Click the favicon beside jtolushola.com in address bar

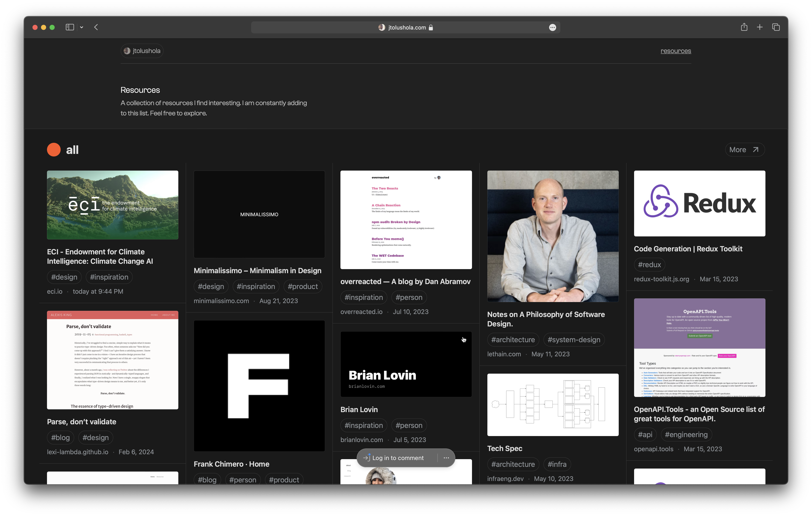[x=382, y=28]
